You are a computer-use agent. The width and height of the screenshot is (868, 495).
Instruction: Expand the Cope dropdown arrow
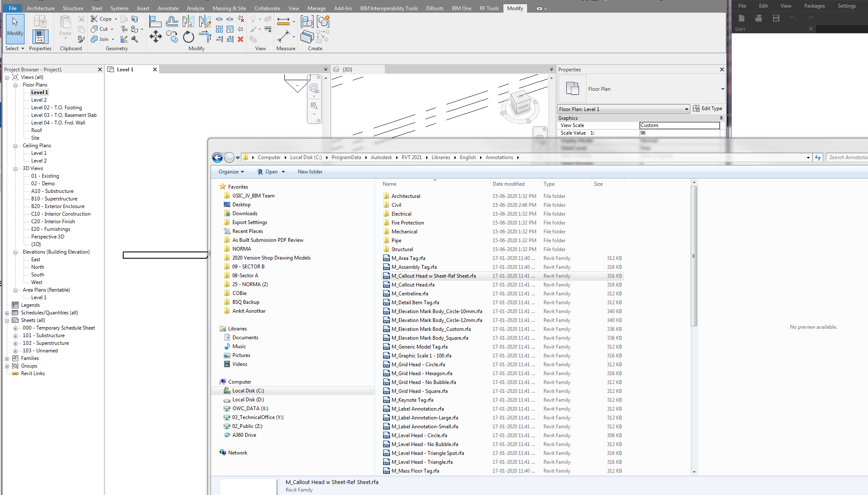click(x=116, y=19)
